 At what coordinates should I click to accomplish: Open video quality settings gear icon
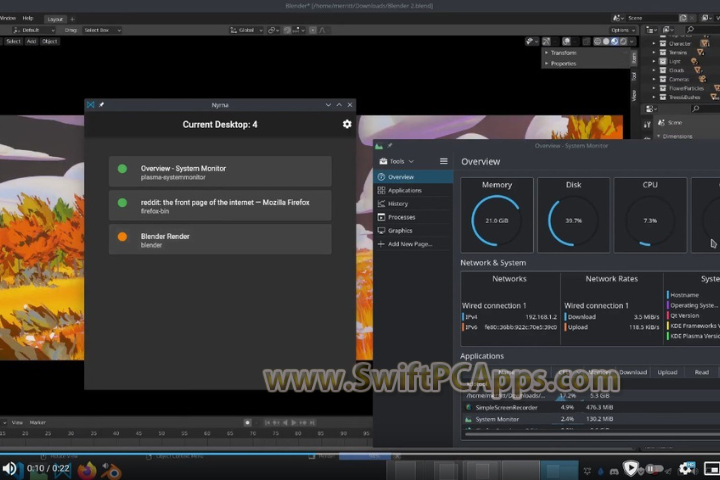(686, 468)
